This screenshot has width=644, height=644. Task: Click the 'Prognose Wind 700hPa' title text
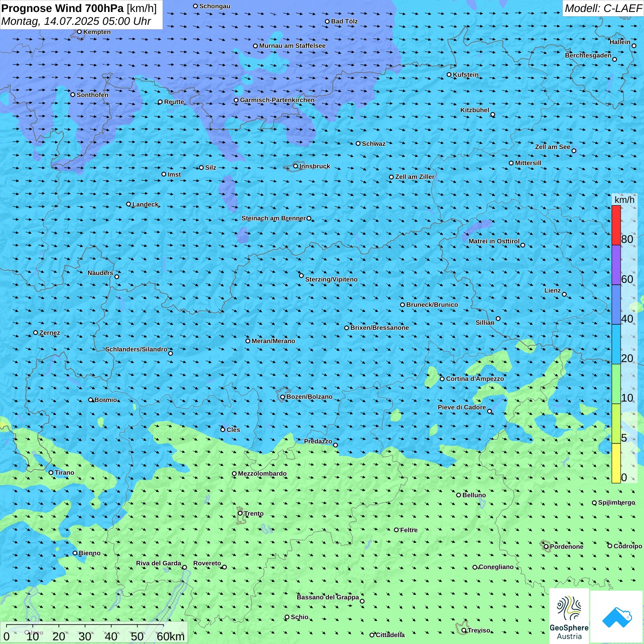pos(63,8)
